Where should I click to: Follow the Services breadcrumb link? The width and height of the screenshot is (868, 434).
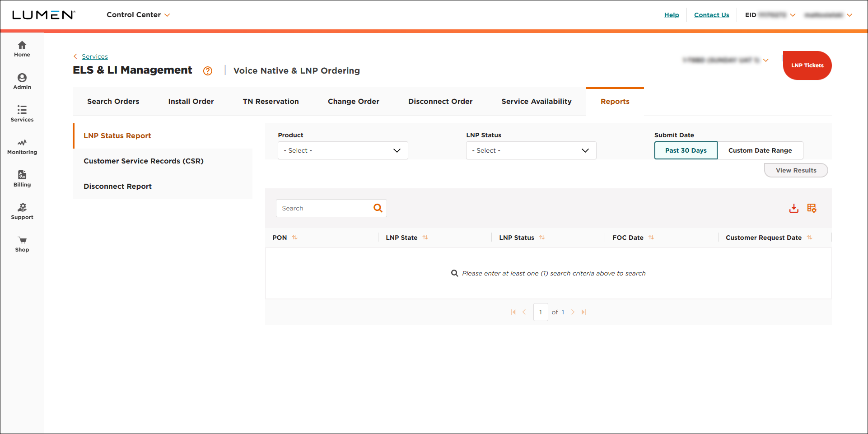[95, 56]
